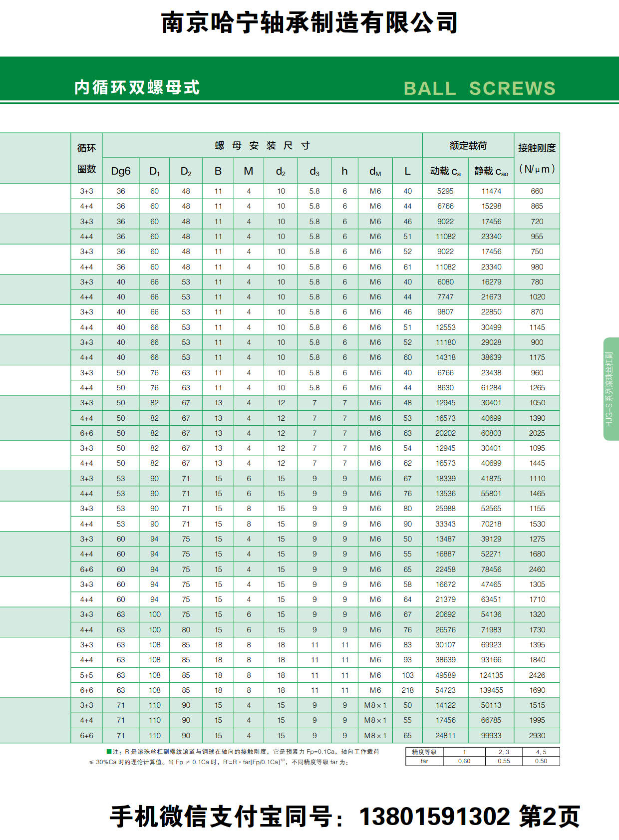Click dynamic load value 20202
The image size is (619, 840).
[445, 433]
